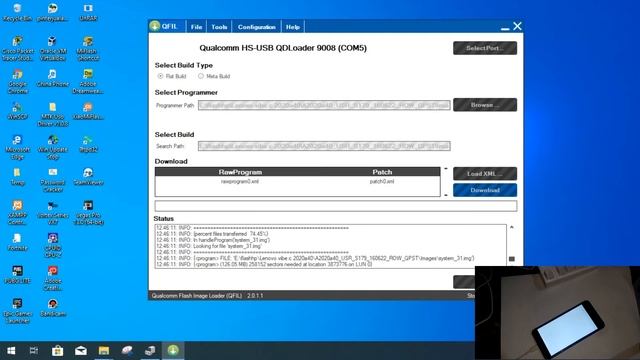
Task: Open the Bandicam desktop icon
Action: pos(53,308)
